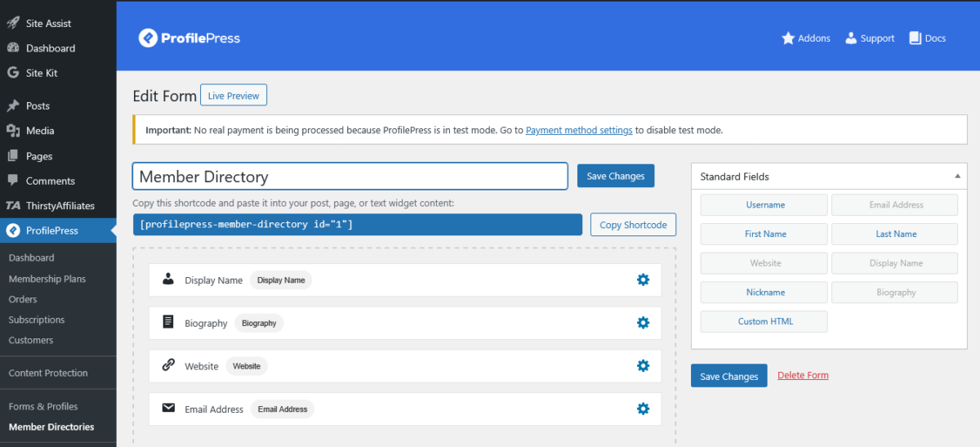Click the disabled Website standard field
The image size is (980, 447).
pos(764,263)
